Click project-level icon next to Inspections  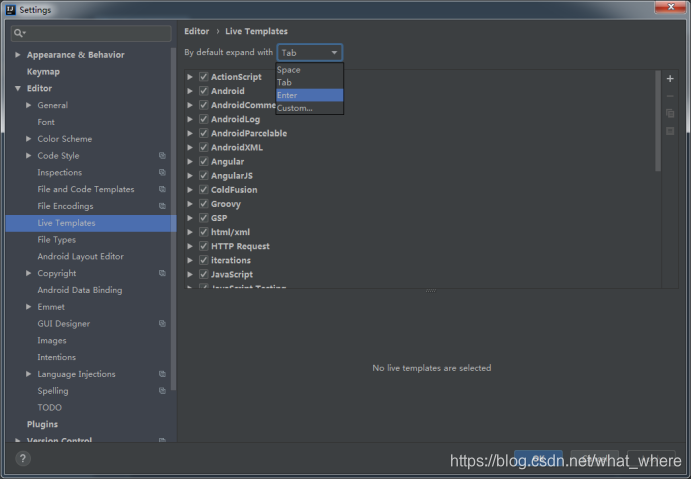[x=162, y=172]
